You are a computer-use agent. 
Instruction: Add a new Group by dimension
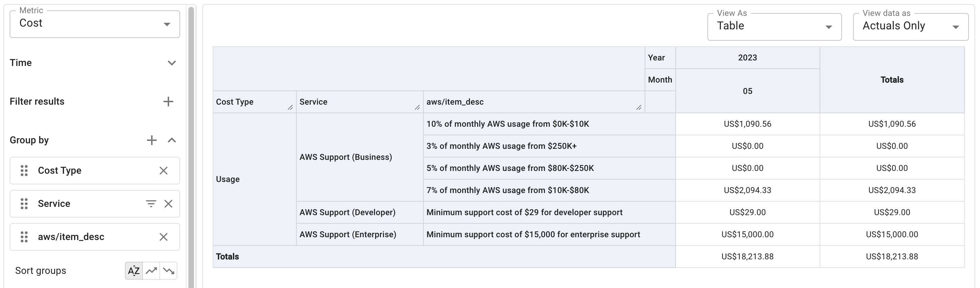point(151,140)
